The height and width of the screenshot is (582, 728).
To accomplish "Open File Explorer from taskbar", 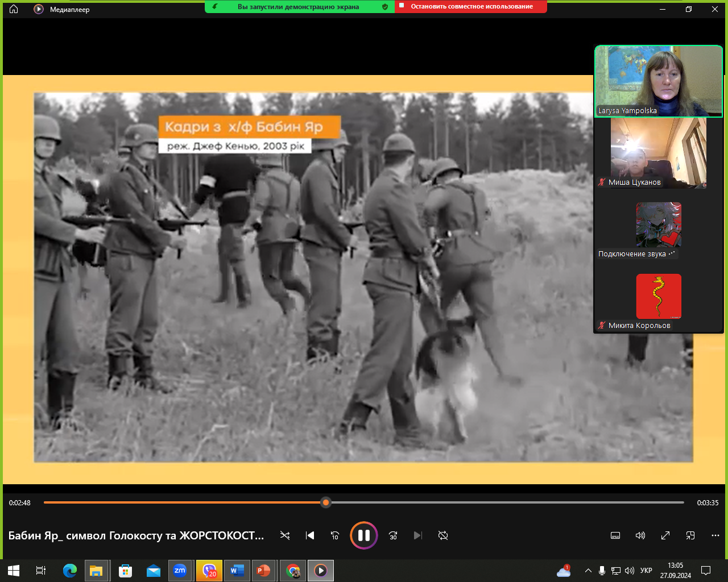I will pos(96,571).
